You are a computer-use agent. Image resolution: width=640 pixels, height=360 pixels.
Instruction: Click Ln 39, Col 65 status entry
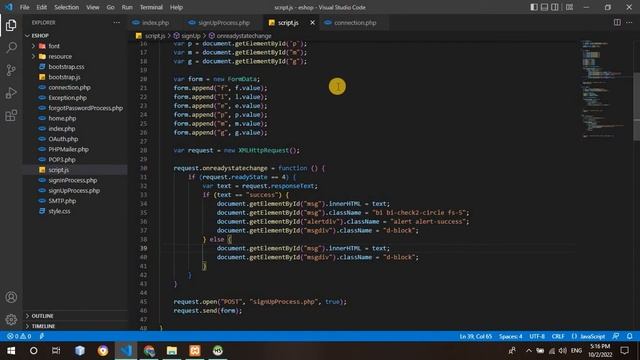coord(476,336)
